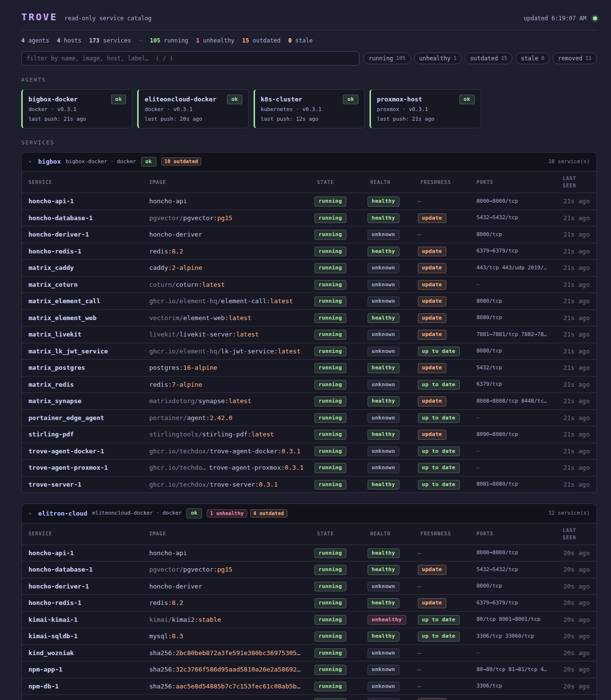611x700 pixels.
Task: Select the trove-agent-proxmox-1 service name
Action: [x=68, y=468]
